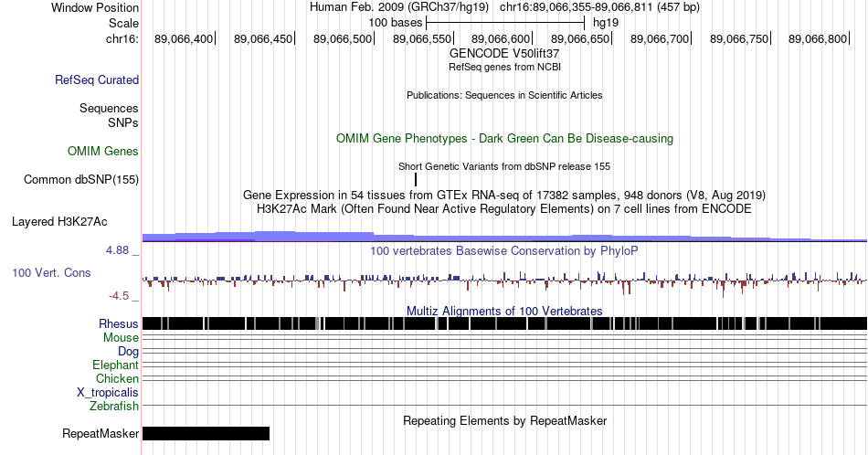Click the chr16:89,066,355-89,066,811 position text
This screenshot has width=868, height=455.
[x=577, y=7]
